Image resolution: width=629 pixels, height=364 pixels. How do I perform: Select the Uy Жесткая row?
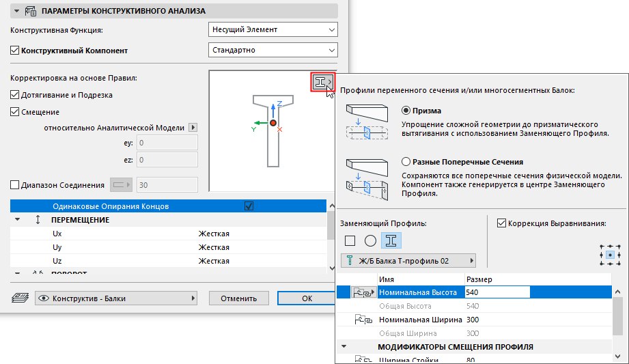[x=169, y=247]
